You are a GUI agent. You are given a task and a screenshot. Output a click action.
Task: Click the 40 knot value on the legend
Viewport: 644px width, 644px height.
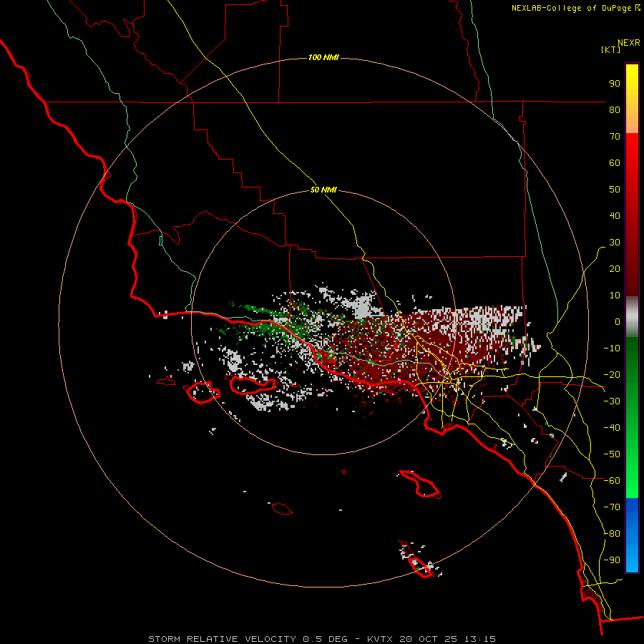click(x=615, y=215)
